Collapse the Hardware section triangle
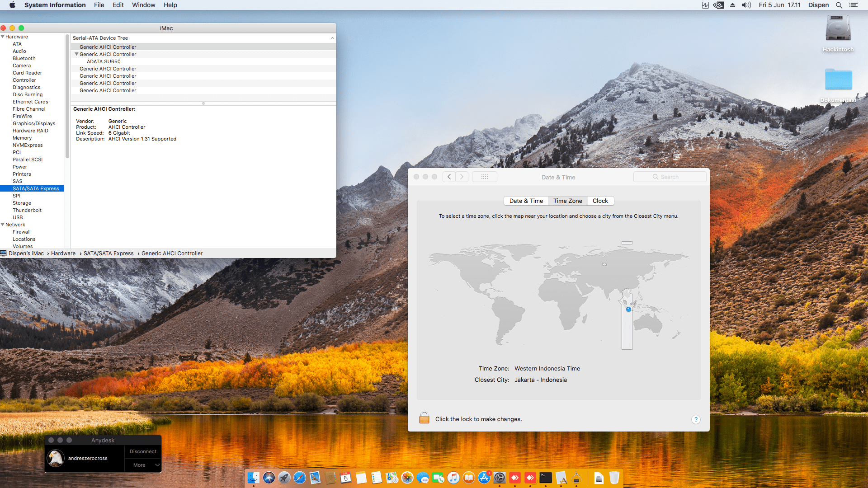 (3, 37)
